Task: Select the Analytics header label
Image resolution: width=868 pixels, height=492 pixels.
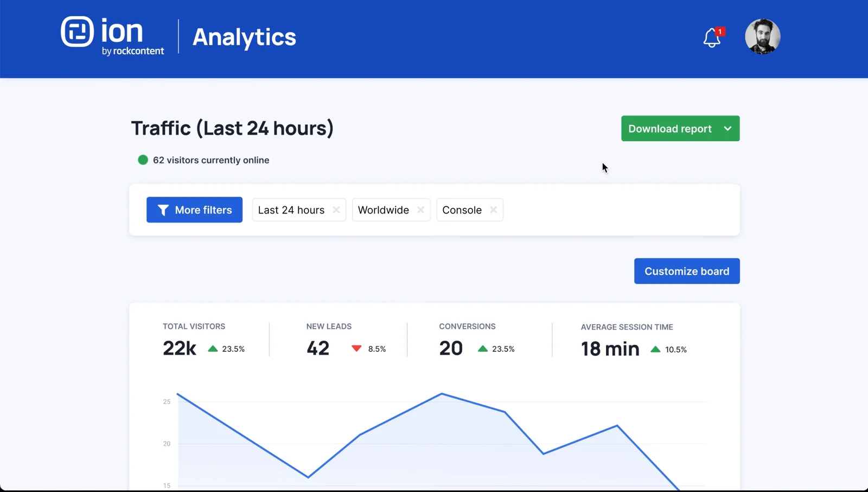Action: pos(244,37)
